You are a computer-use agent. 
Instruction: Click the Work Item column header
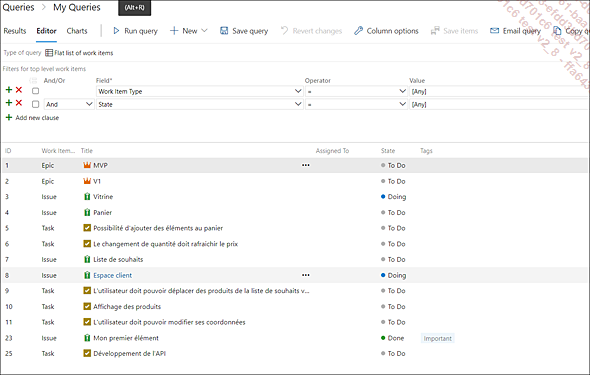tap(58, 151)
